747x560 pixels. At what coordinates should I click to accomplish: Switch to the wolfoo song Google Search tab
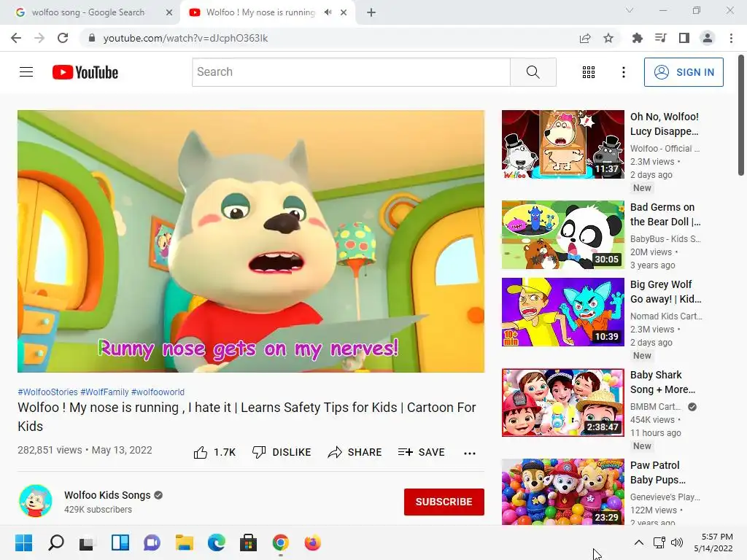[88, 12]
